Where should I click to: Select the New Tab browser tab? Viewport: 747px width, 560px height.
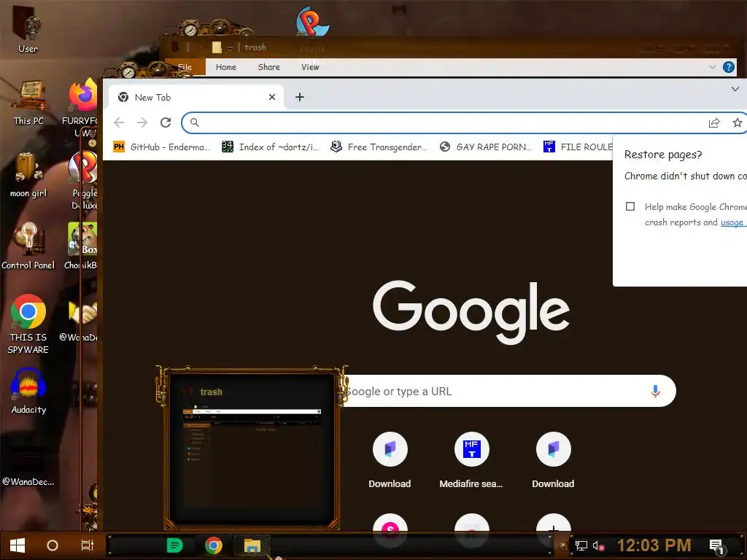(x=196, y=97)
